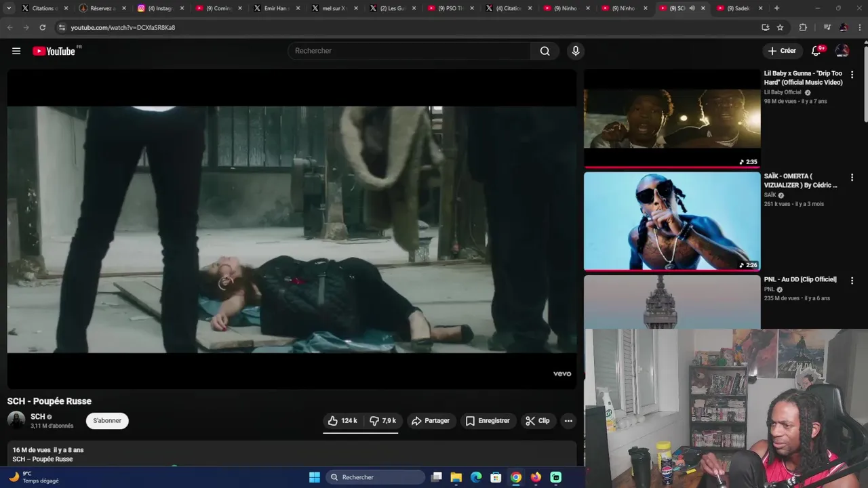
Task: Open Chrome extensions puzzle icon
Action: (x=803, y=27)
